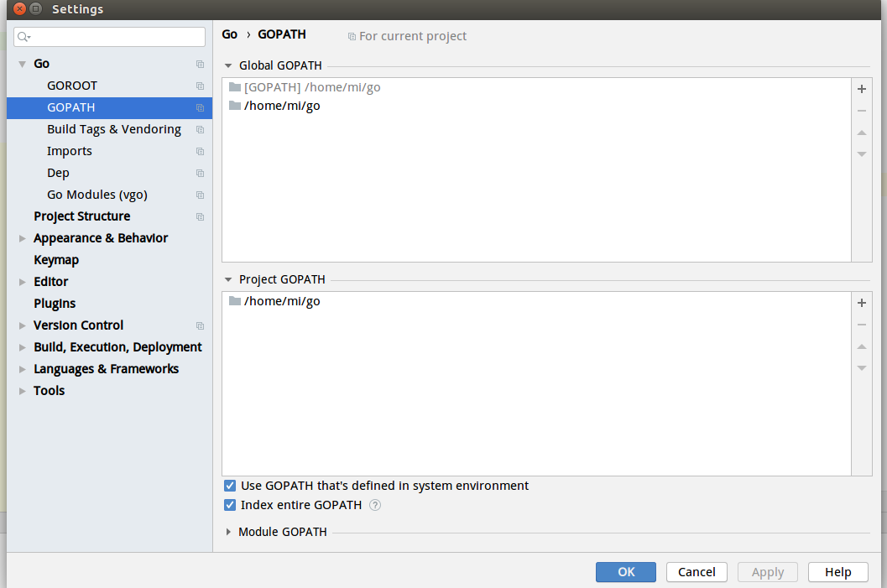Expand the Module GOPATH section
The width and height of the screenshot is (887, 588).
(228, 532)
